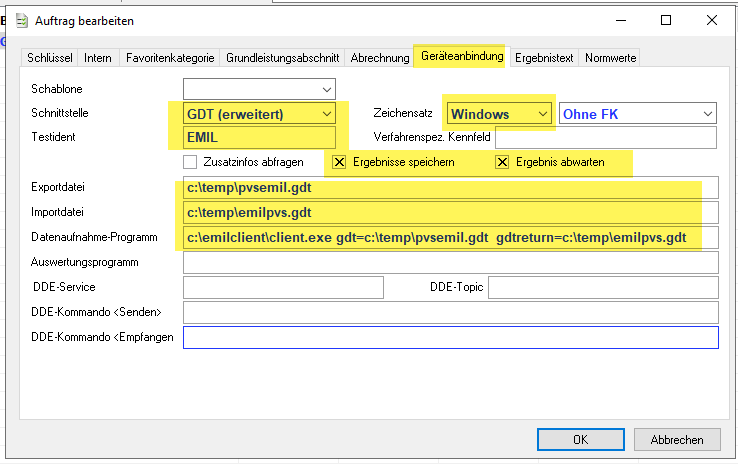This screenshot has height=464, width=738.
Task: Confirm with the OK button
Action: click(x=580, y=439)
